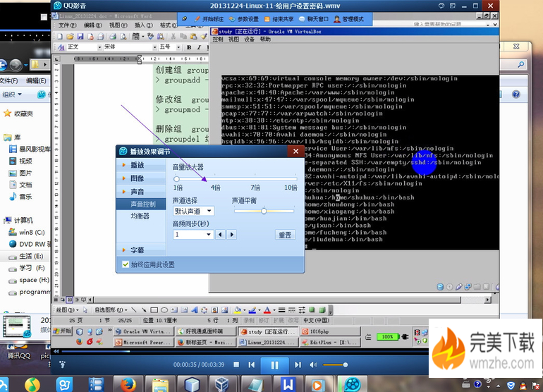The image size is (543, 392).
Task: Open the 文件 menu in Word
Action: 67,25
